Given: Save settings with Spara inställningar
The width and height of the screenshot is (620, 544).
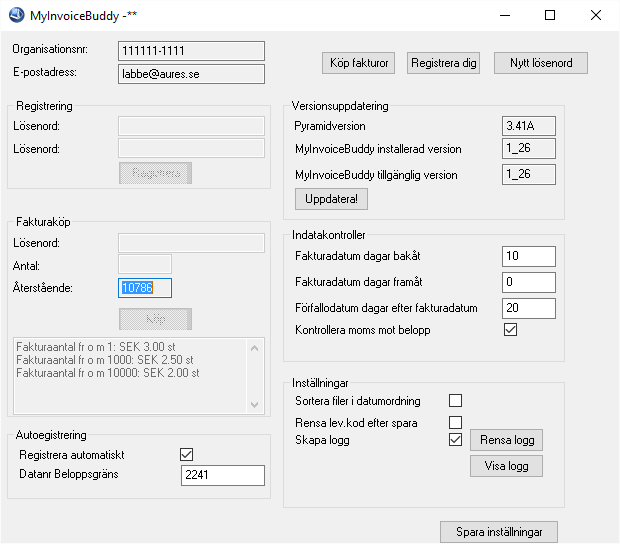Looking at the screenshot, I should (x=499, y=532).
